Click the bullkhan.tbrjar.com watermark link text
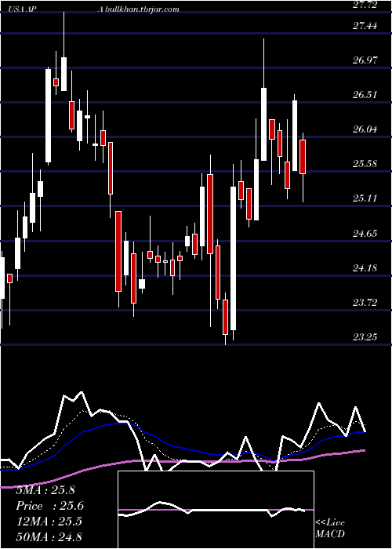392x549 pixels. [x=140, y=9]
